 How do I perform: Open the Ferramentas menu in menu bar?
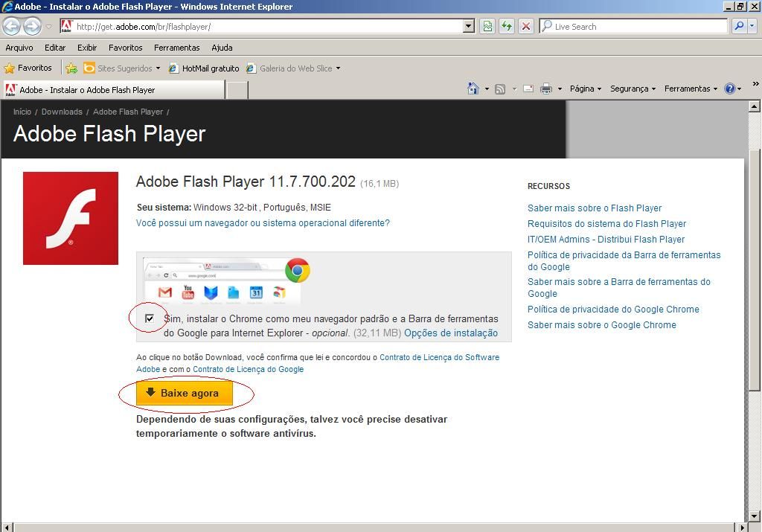pyautogui.click(x=177, y=48)
